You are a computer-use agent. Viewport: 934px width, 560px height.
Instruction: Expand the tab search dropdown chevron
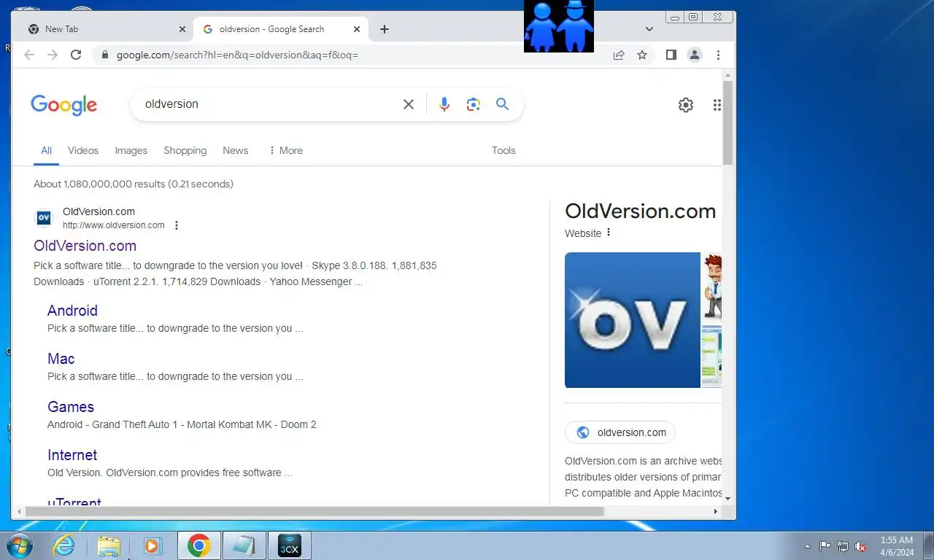point(649,29)
